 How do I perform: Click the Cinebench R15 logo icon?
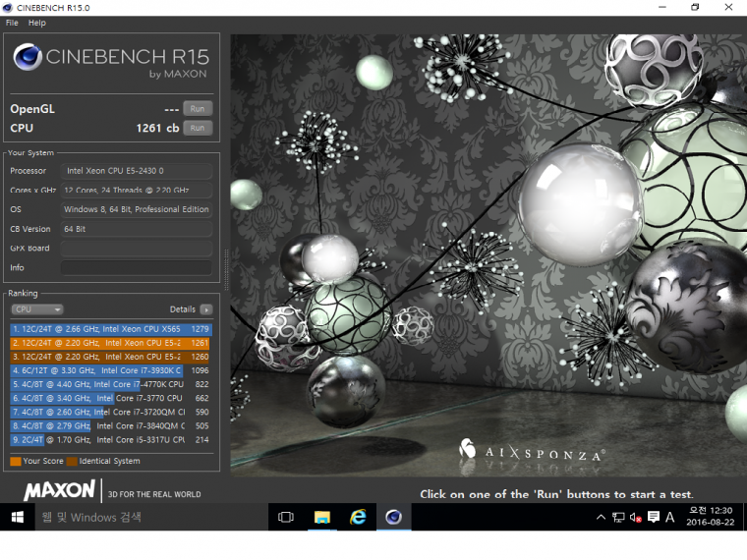[28, 57]
